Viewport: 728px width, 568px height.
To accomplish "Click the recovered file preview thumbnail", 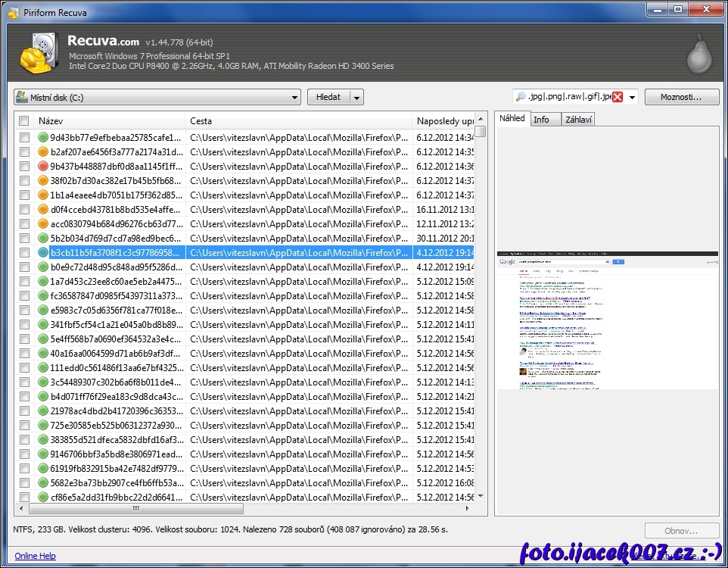I will coord(607,320).
